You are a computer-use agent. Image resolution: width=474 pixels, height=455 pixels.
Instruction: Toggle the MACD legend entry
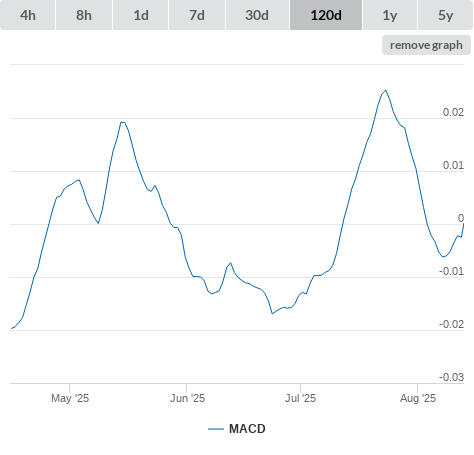tap(237, 429)
